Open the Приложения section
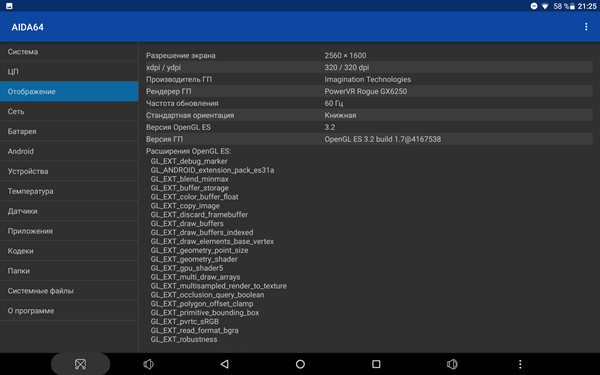Screen dimensions: 600x375 pos(69,231)
